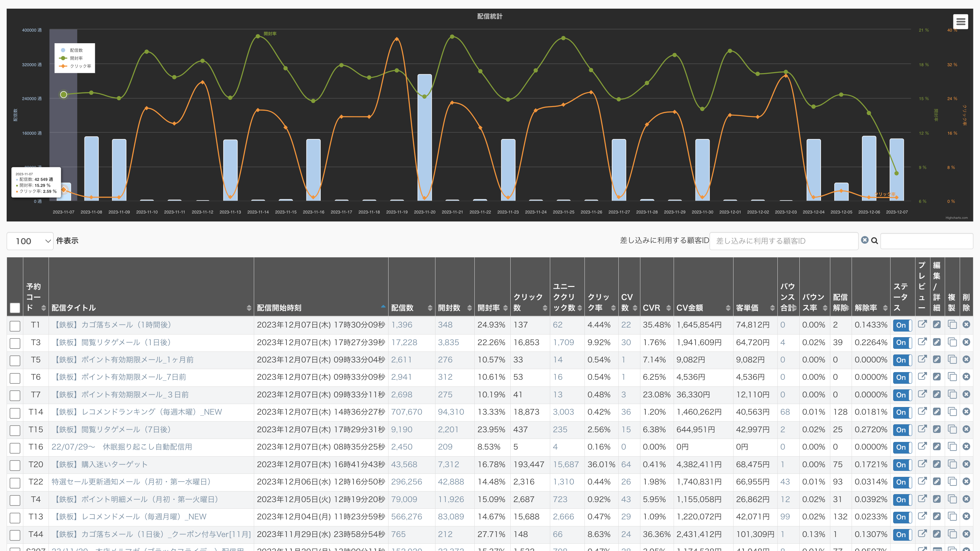The height and width of the screenshot is (551, 980).
Task: Tick the select-all checkbox in table header
Action: 15,308
